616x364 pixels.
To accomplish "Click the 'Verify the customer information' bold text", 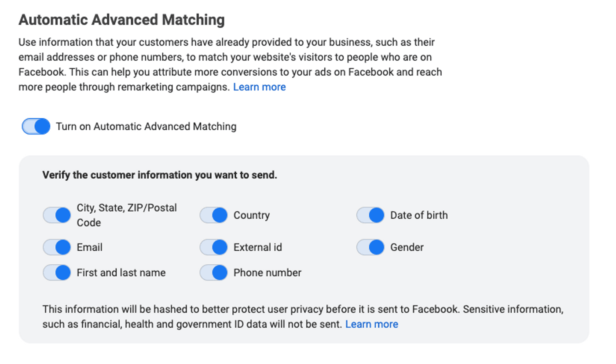I will pyautogui.click(x=160, y=175).
